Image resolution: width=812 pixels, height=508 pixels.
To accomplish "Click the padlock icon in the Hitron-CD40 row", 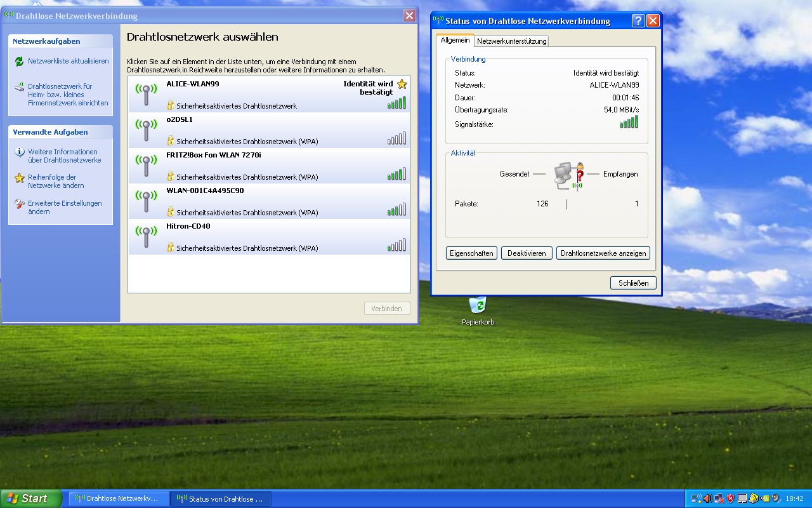I will coord(170,247).
